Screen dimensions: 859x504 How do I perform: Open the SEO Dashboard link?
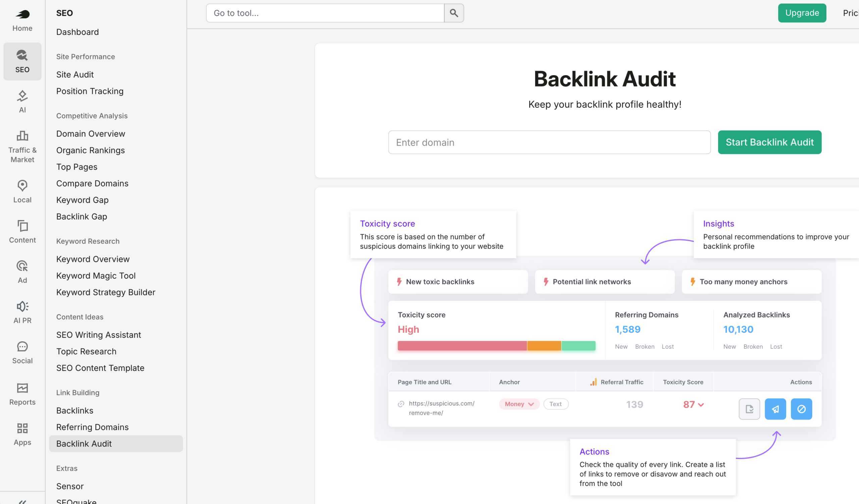(x=78, y=32)
